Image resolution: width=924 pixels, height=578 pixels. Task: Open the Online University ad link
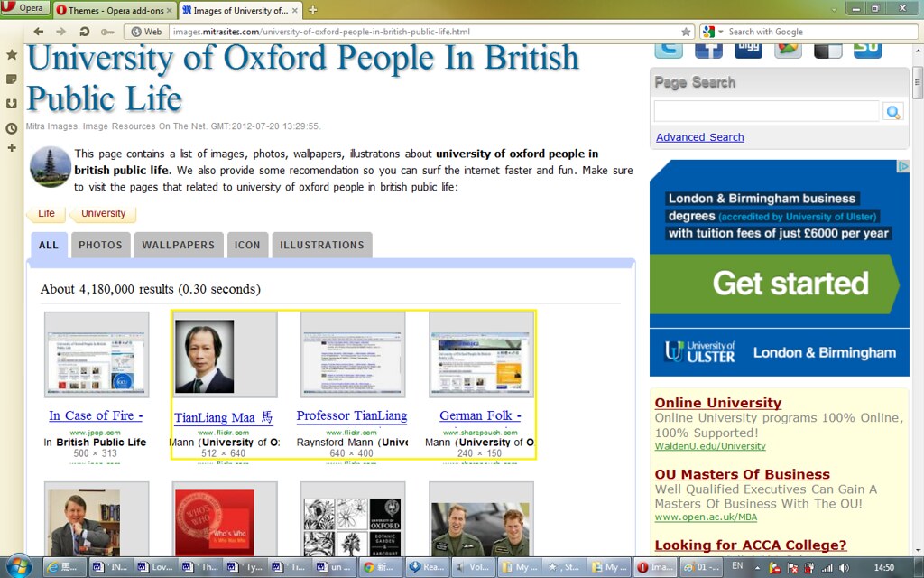pyautogui.click(x=717, y=403)
